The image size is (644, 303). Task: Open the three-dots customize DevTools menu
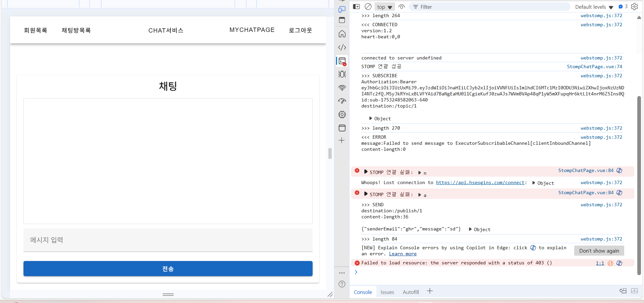[342, 273]
